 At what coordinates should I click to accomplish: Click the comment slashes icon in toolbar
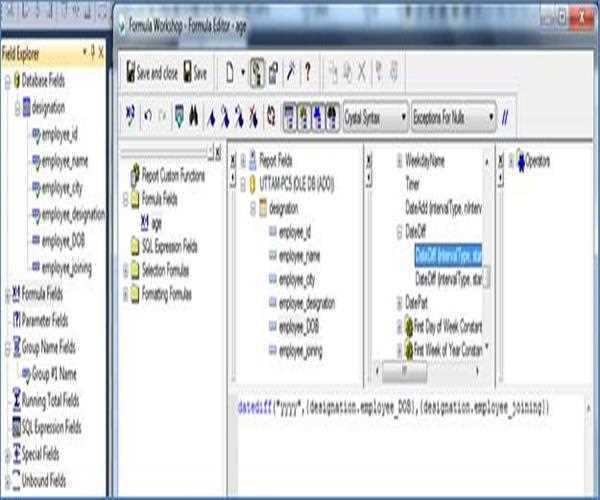[505, 117]
